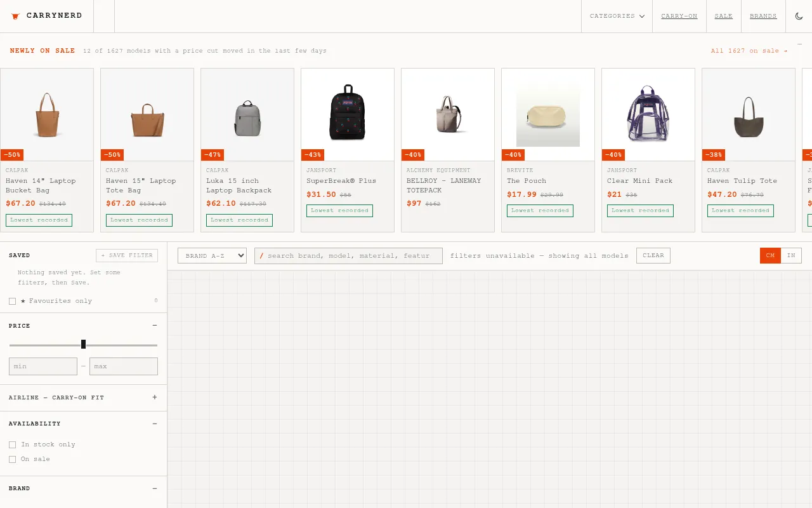Screen dimensions: 812x508
Task: Check the On sale box
Action: (x=12, y=459)
